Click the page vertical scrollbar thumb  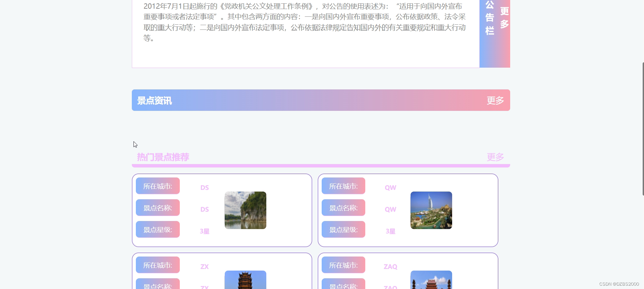coord(643,129)
